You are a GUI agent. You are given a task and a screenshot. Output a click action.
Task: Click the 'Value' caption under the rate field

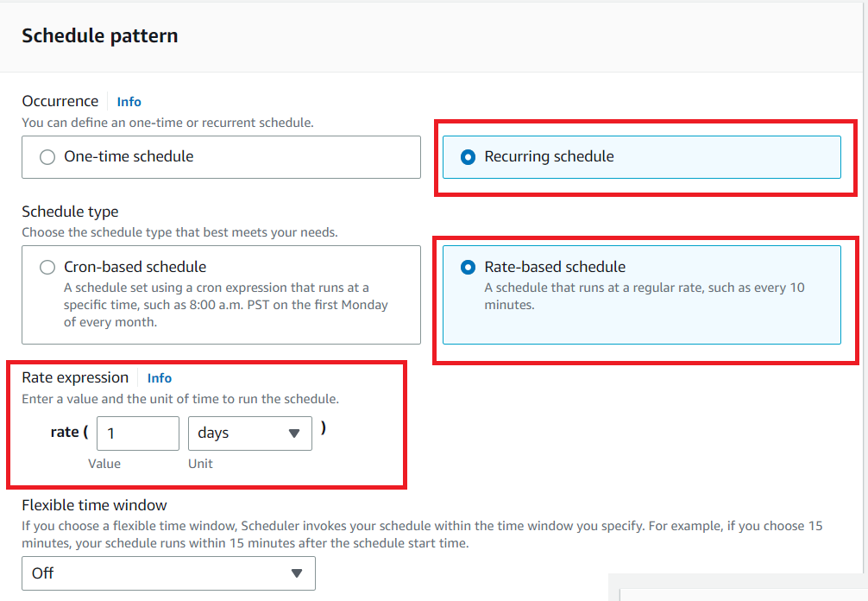[x=104, y=464]
